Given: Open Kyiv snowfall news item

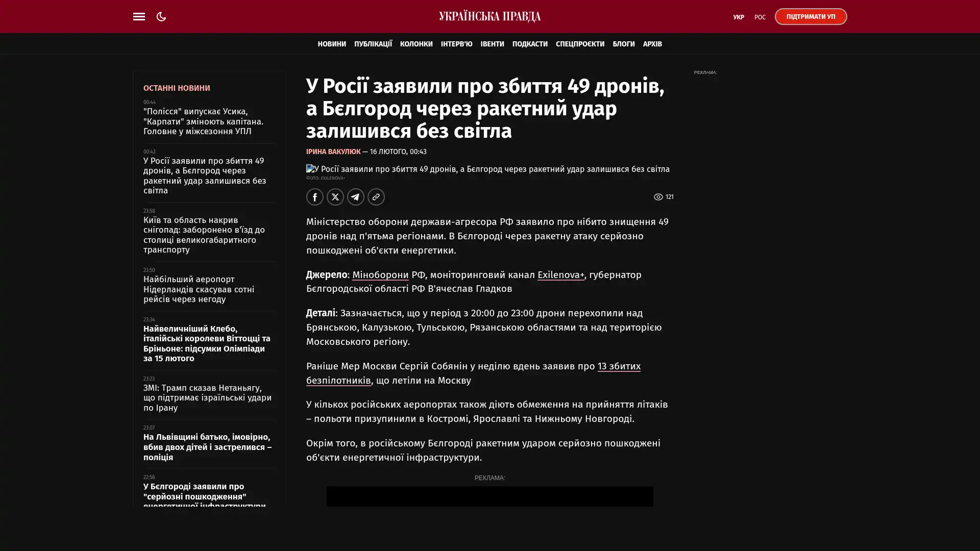Looking at the screenshot, I should click(204, 235).
